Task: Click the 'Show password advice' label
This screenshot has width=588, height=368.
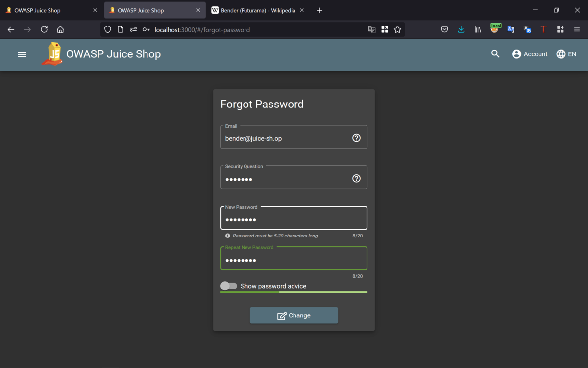Action: [x=273, y=286]
